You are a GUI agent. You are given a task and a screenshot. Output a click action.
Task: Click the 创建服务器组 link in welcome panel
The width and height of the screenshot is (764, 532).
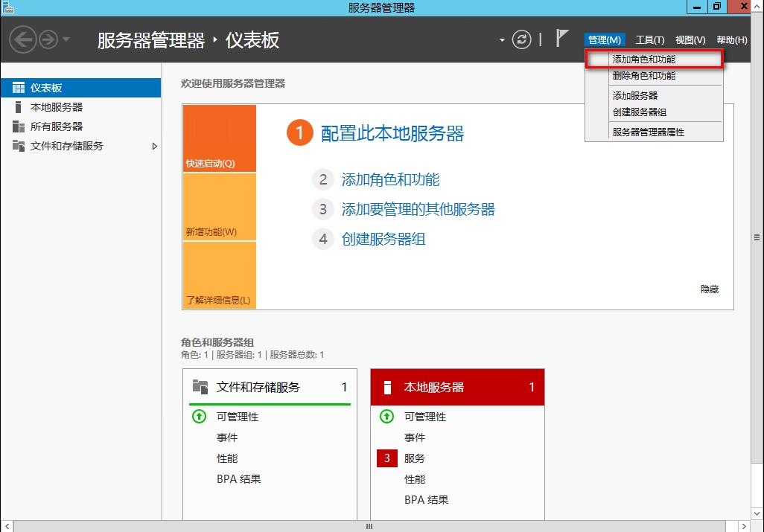(383, 239)
